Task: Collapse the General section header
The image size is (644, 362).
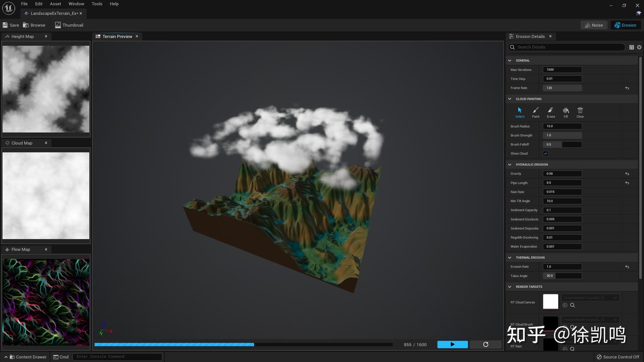Action: 509,60
